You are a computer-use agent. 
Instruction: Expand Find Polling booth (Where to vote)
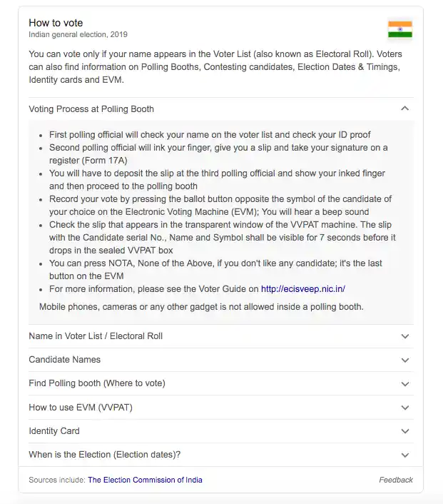click(x=221, y=383)
